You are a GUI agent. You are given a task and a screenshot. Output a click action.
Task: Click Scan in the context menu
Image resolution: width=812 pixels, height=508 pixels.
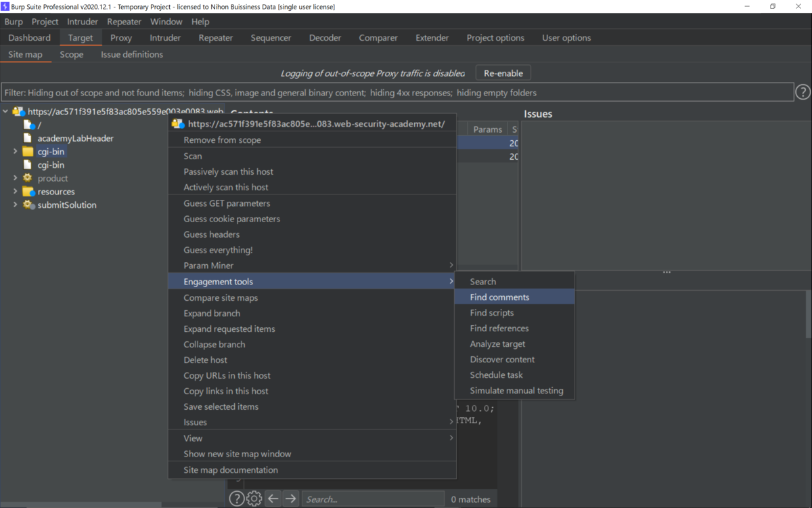pyautogui.click(x=312, y=156)
